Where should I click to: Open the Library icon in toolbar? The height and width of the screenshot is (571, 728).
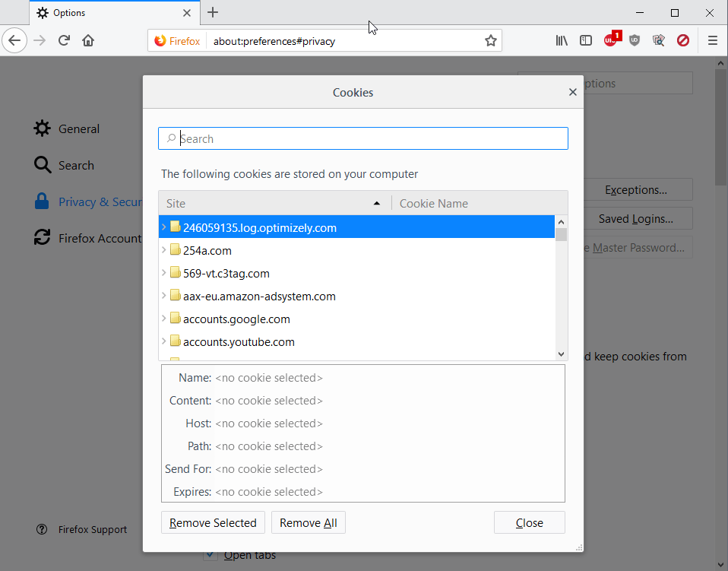pyautogui.click(x=562, y=41)
